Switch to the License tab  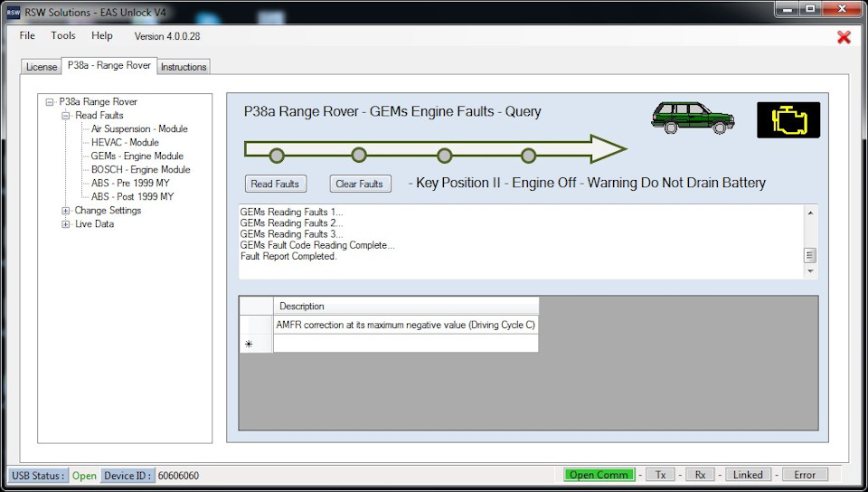coord(42,67)
